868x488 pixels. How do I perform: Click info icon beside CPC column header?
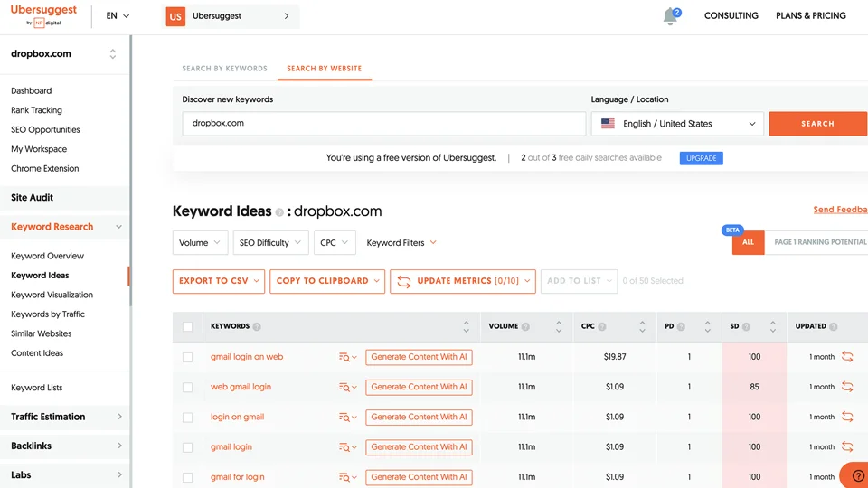pyautogui.click(x=602, y=326)
